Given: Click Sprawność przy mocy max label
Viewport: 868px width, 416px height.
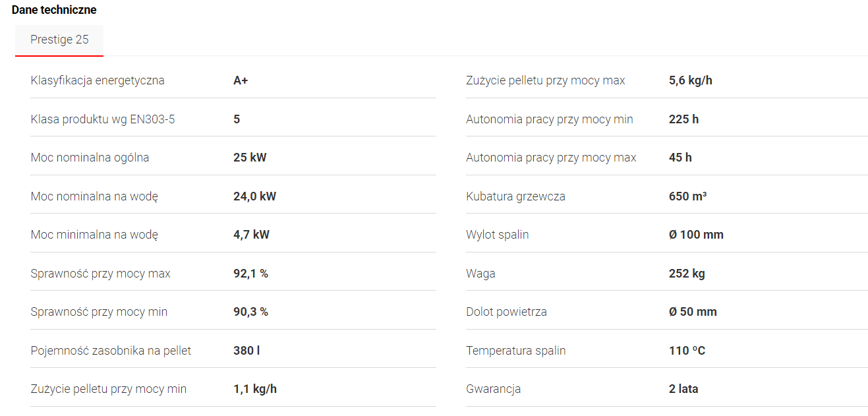Looking at the screenshot, I should [100, 274].
